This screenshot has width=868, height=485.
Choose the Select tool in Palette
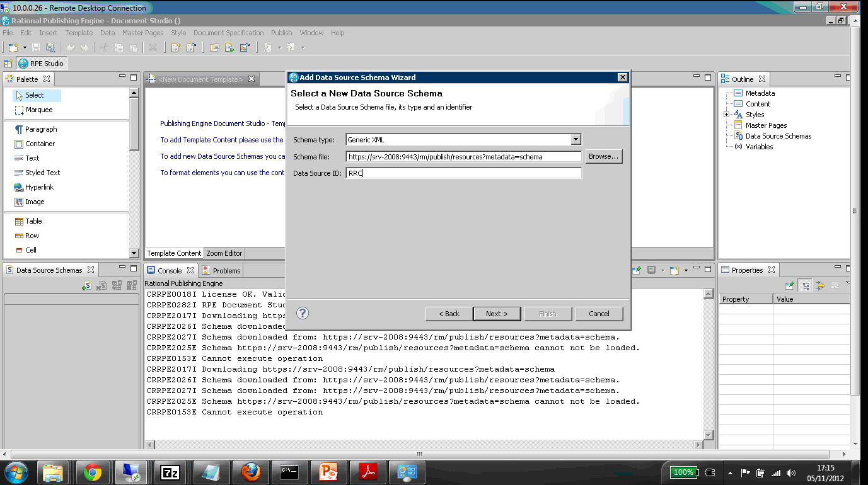click(x=37, y=95)
